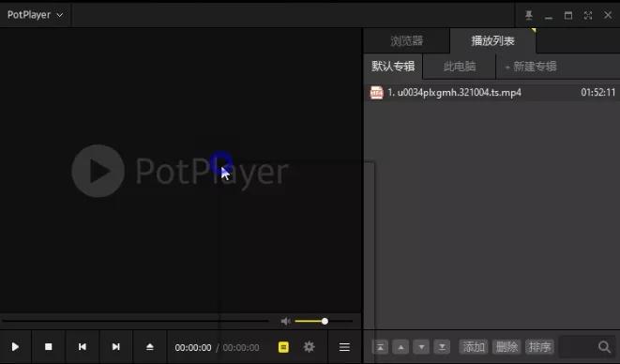Go to previous track
Viewport: 620px width, 364px height.
(83, 347)
